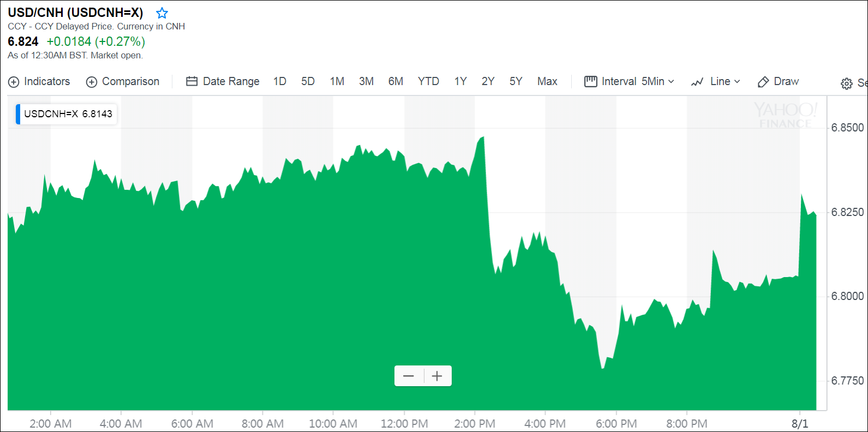Choose the 6M range button
Viewport: 868px width, 432px height.
396,81
